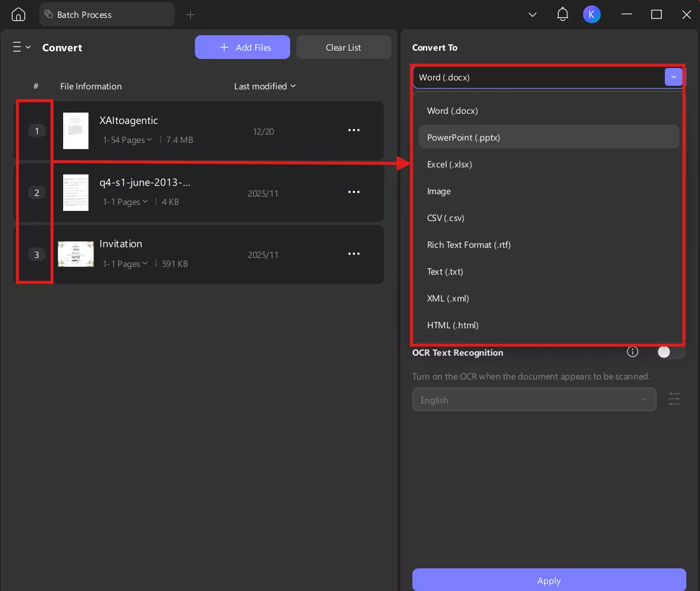Collapse the Convert To format dropdown
This screenshot has height=591, width=700.
pos(673,77)
